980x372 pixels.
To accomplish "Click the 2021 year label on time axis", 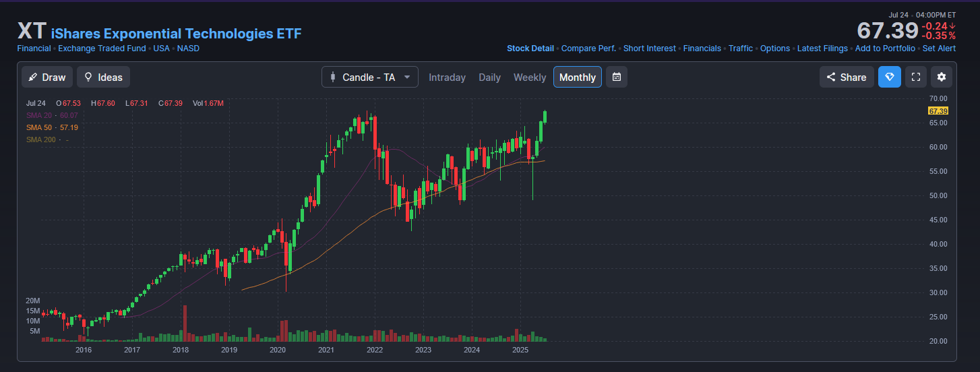I will 326,350.
